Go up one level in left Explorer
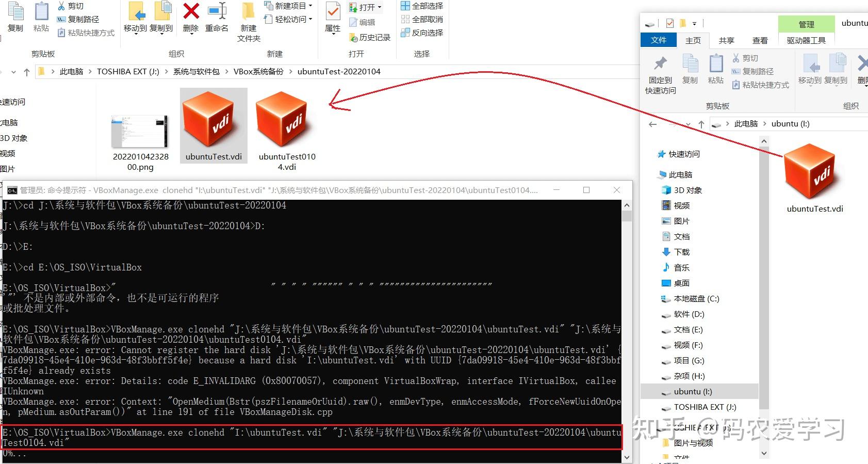This screenshot has width=868, height=464. [27, 72]
